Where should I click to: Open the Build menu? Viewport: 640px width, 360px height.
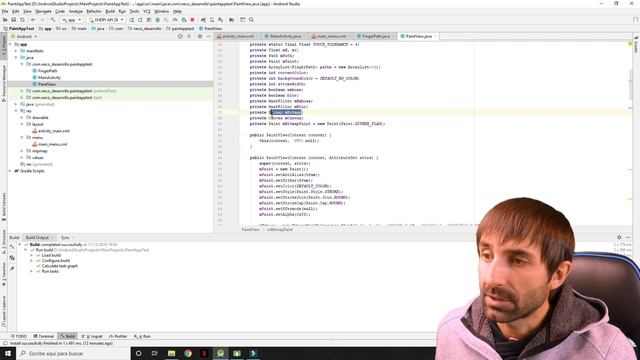(x=110, y=11)
